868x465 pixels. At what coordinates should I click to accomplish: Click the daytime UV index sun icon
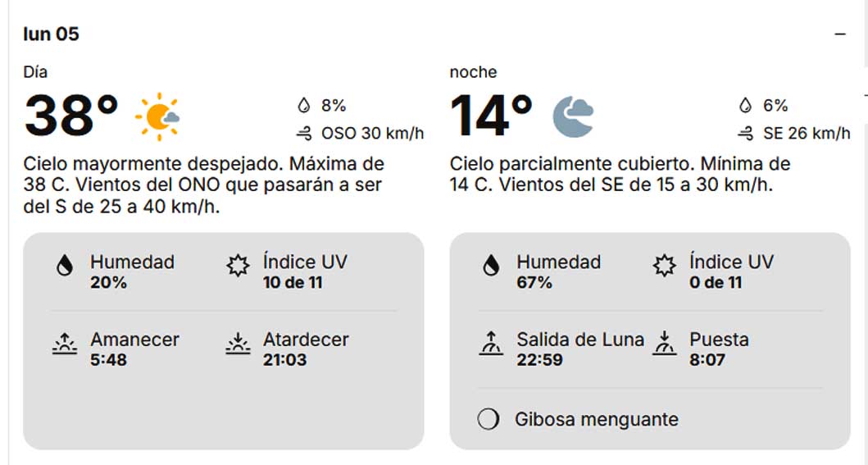[x=238, y=266]
